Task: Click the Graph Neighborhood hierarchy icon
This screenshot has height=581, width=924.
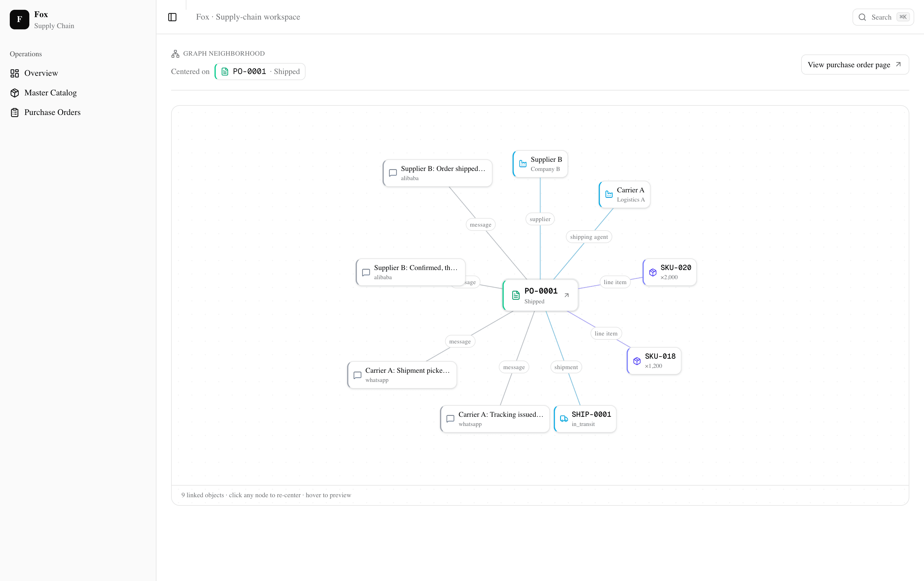Action: pos(175,54)
